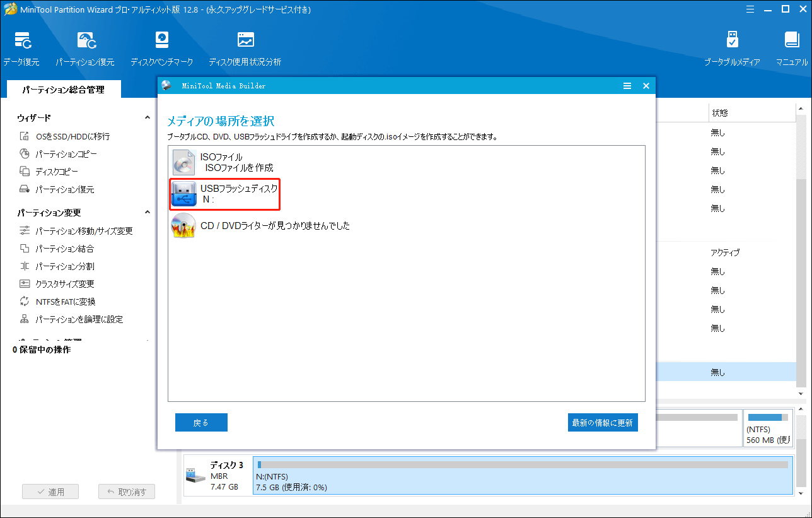Click the ディスク 3 drive icon
The height and width of the screenshot is (518, 812).
point(194,476)
